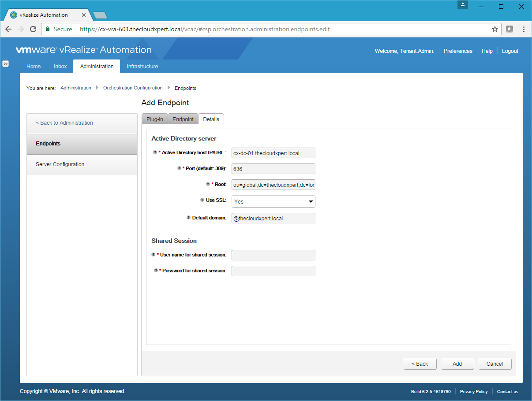Click help icon beside Active Directory host field
The height and width of the screenshot is (401, 532).
[x=155, y=152]
